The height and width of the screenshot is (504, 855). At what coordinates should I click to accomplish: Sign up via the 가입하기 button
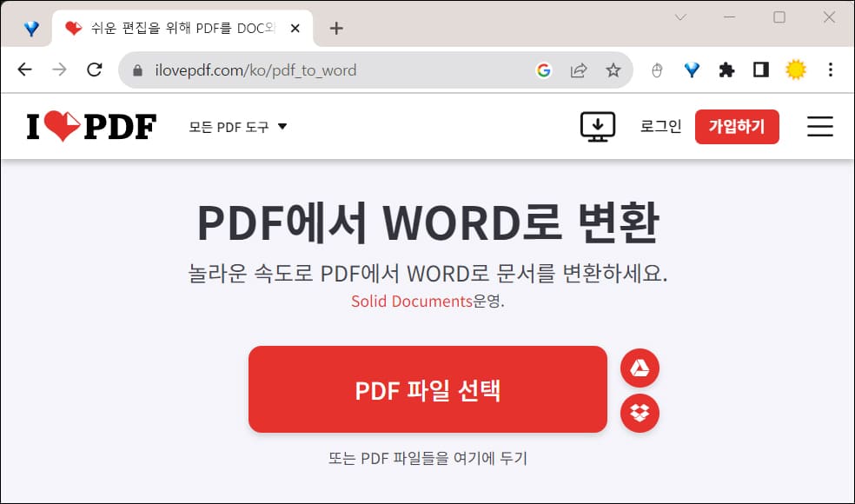point(737,126)
